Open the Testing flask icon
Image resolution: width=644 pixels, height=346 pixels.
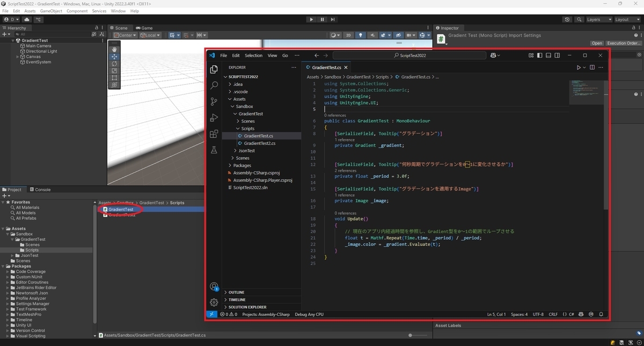tap(214, 150)
